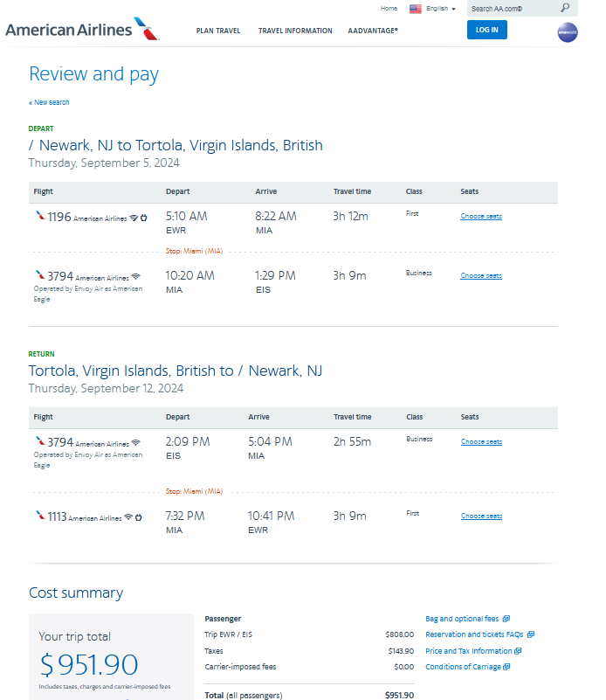Click inside the Search AA.com field
Screen dimensions: 606x700
pos(506,8)
